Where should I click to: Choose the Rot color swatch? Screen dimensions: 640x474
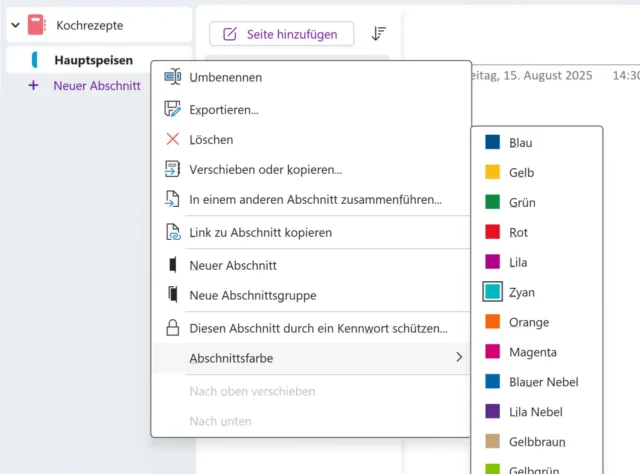[492, 232]
